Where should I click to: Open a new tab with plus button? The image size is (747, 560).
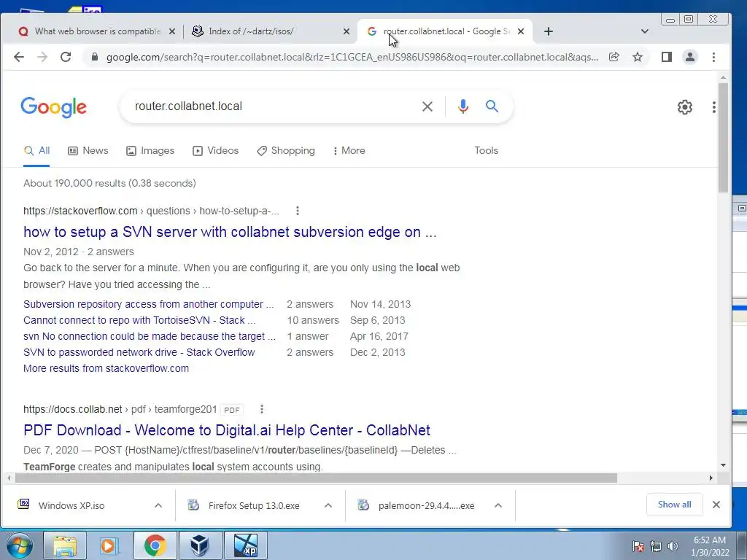click(549, 31)
